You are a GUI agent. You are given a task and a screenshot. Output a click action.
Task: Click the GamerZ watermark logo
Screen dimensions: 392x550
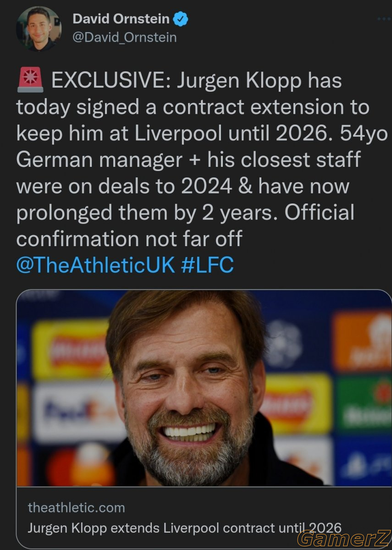coord(343,539)
